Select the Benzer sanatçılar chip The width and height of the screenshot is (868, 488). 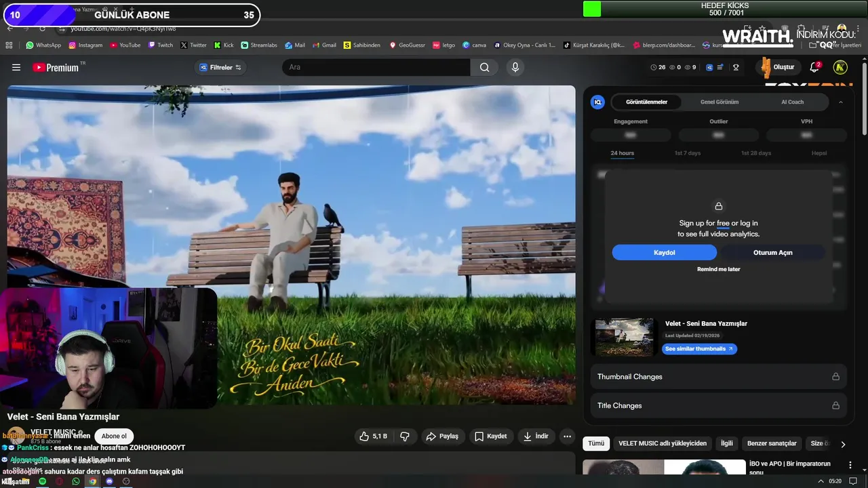[772, 443]
